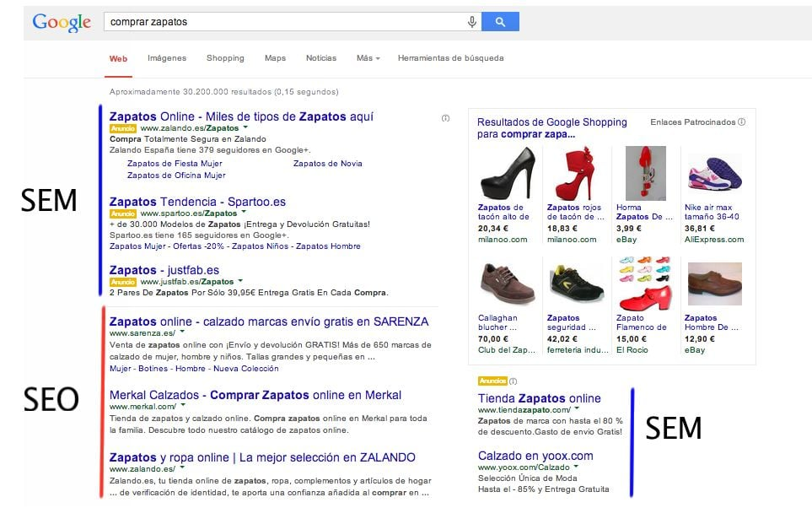Expand arrow next to www.spartoo.es/Zapatos

pos(244,212)
